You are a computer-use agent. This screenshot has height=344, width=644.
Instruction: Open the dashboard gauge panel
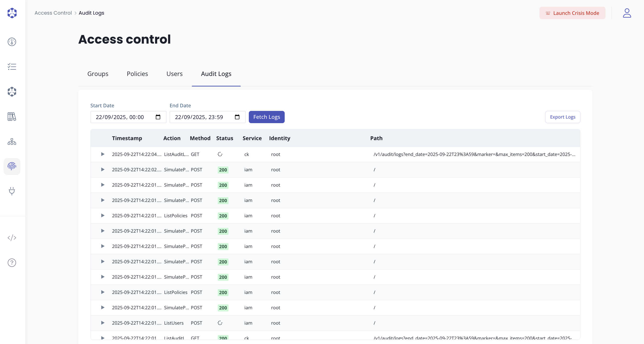12,42
